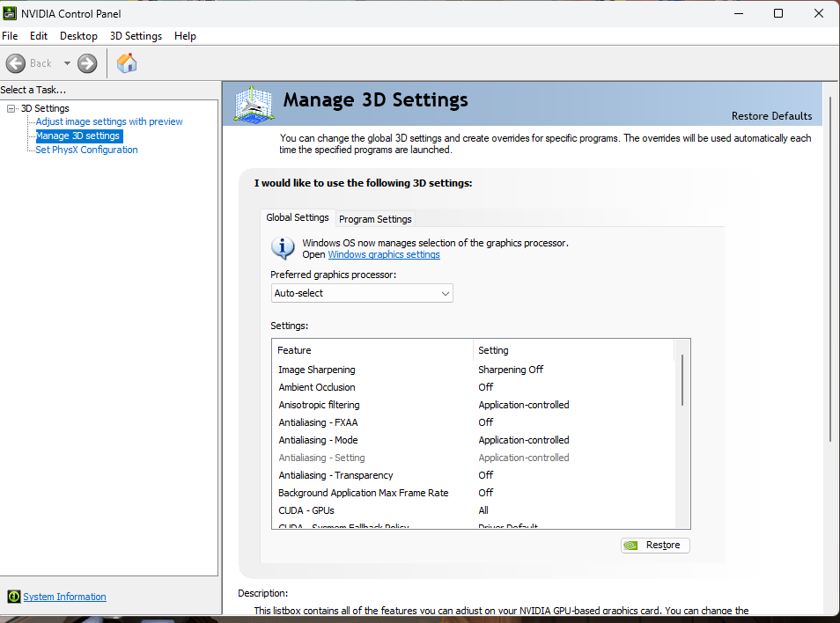This screenshot has width=840, height=623.
Task: Click the Feature column header
Action: [x=372, y=350]
